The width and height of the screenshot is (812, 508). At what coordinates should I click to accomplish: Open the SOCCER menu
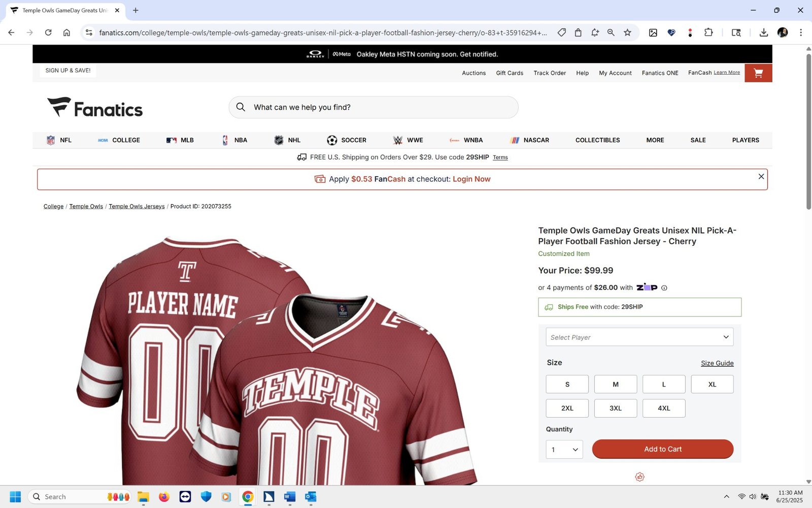point(347,140)
